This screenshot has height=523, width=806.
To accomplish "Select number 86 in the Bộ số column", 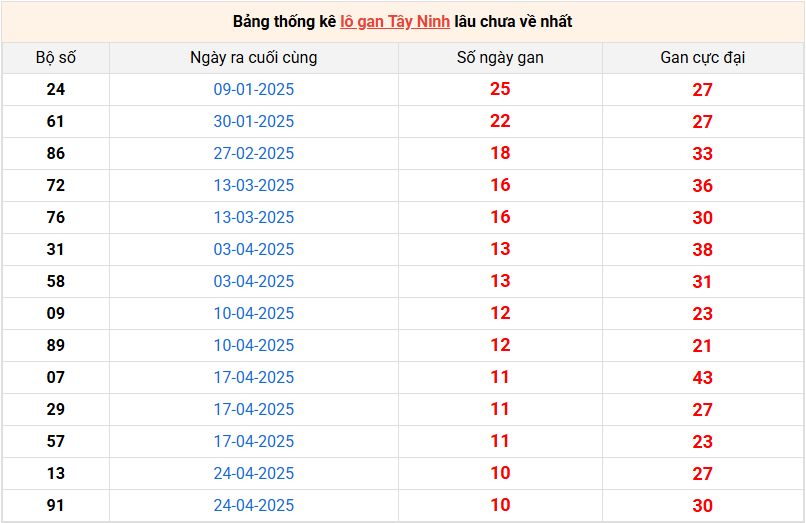I will 56,153.
